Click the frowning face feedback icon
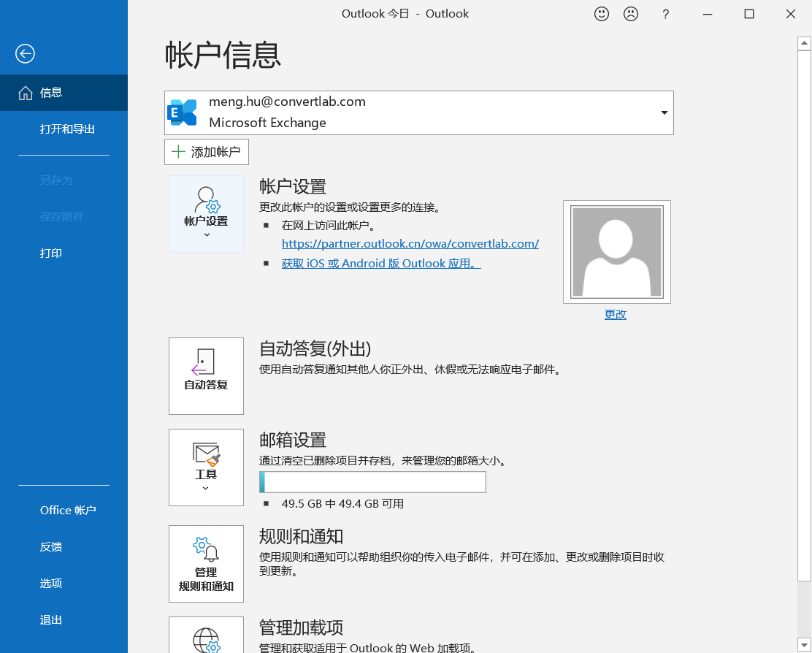Image resolution: width=812 pixels, height=653 pixels. (631, 14)
